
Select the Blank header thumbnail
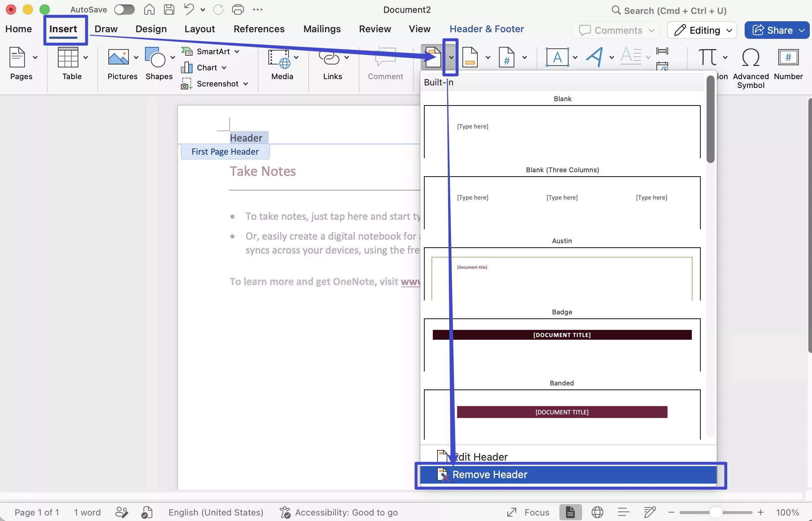coord(562,132)
